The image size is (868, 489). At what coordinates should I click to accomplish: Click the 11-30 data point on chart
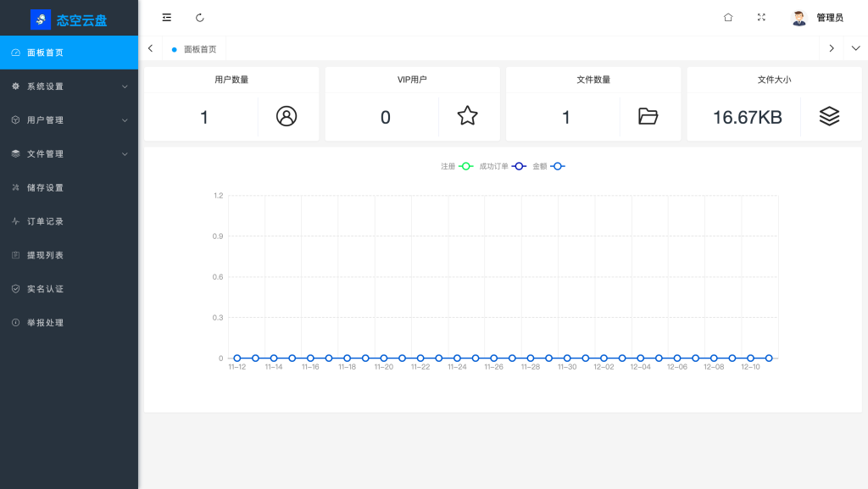[567, 358]
